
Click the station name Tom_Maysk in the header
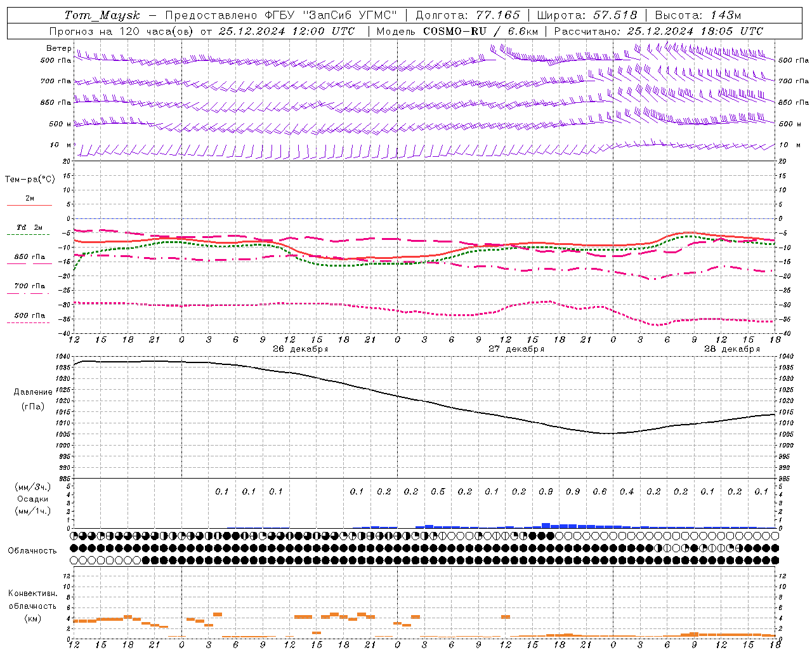click(102, 15)
